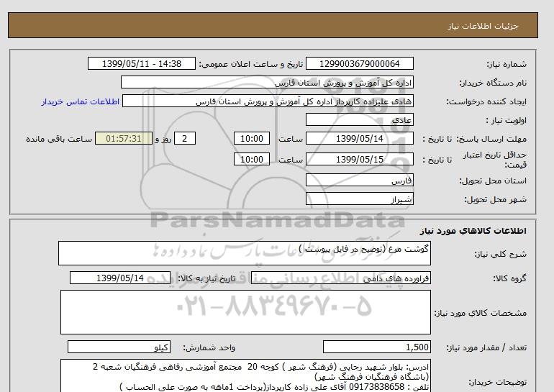Click the unit of measure field کیلو
The height and width of the screenshot is (392, 554).
pos(119,347)
